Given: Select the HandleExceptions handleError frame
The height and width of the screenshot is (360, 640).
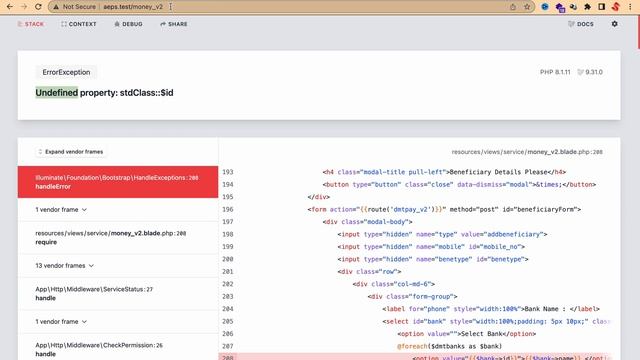Looking at the screenshot, I should 118,182.
